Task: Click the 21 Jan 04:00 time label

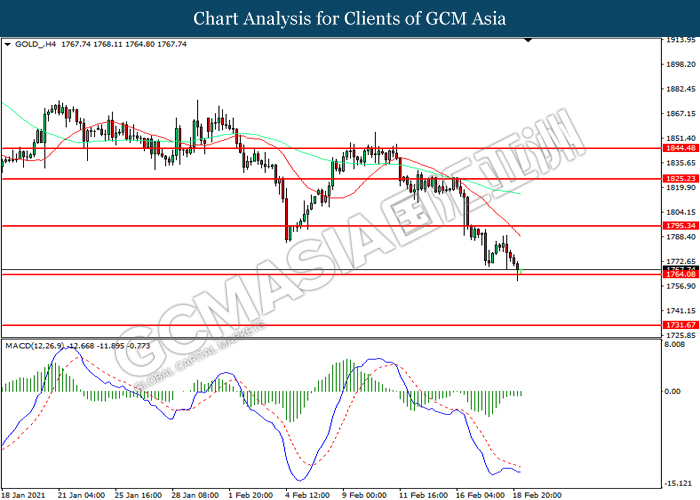Action: pos(81,495)
